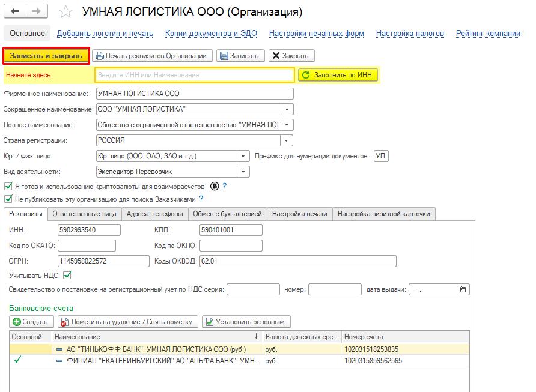Viewport: 536px width, 392px height.
Task: Click the row icon of Тинькофф Банк account
Action: click(x=59, y=349)
